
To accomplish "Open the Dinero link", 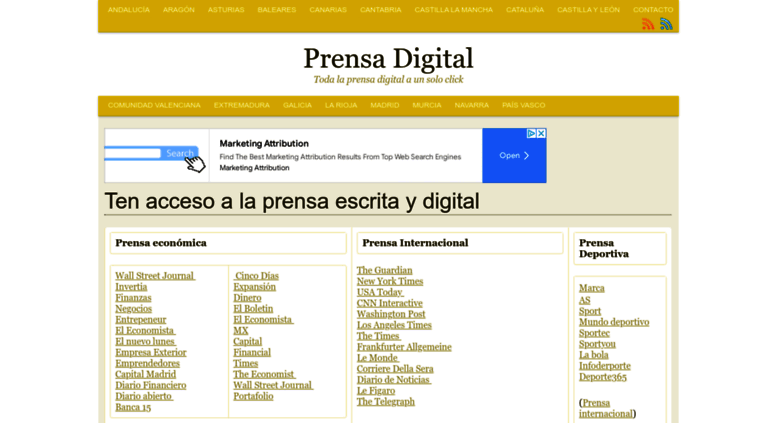I will coord(247,298).
